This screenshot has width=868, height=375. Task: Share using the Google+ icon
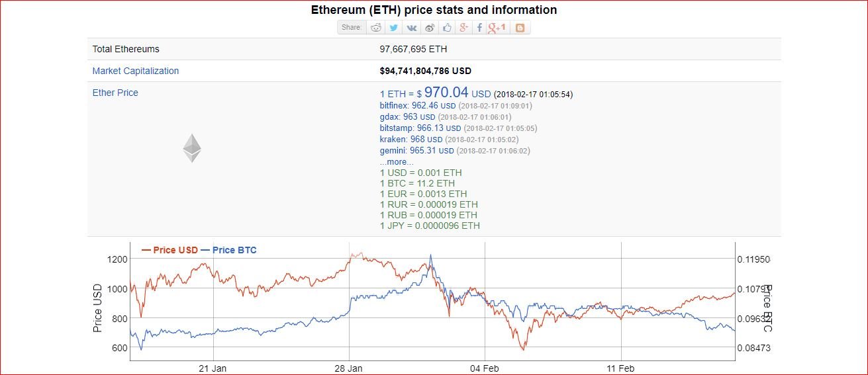463,28
